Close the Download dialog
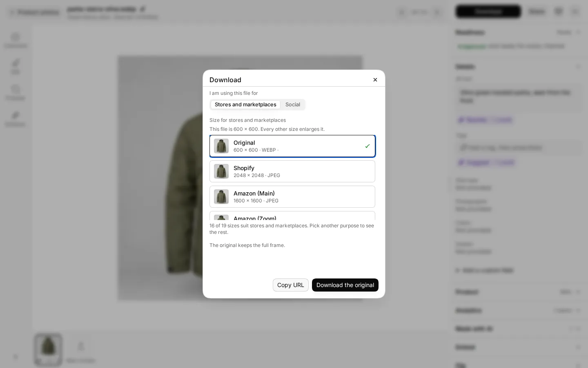Screen dimensions: 588x368 point(375,80)
